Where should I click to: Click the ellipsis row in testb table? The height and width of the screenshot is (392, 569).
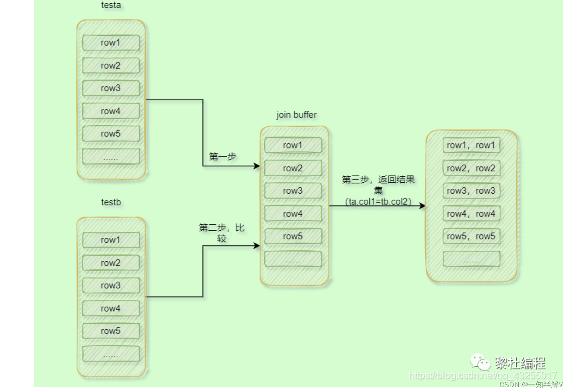(x=111, y=354)
